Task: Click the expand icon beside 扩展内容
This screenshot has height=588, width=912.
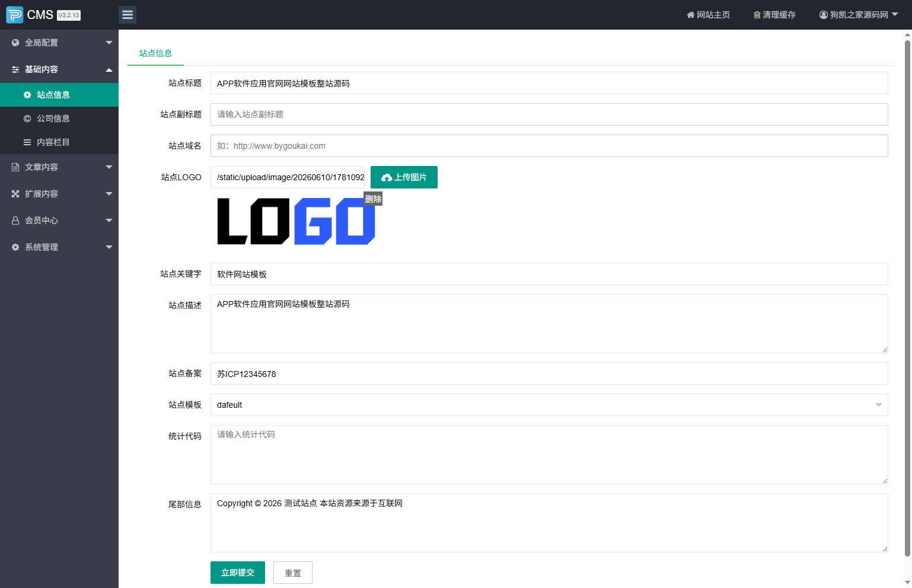Action: click(15, 194)
